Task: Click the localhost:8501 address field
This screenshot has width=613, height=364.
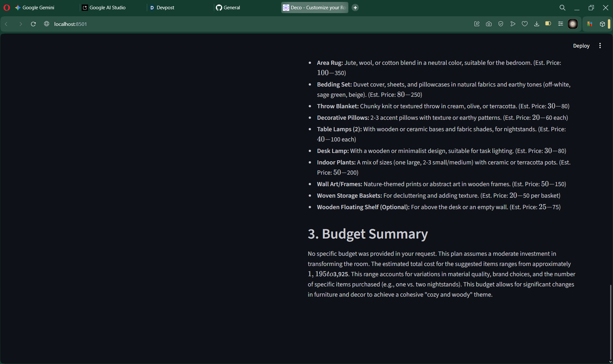Action: [71, 24]
